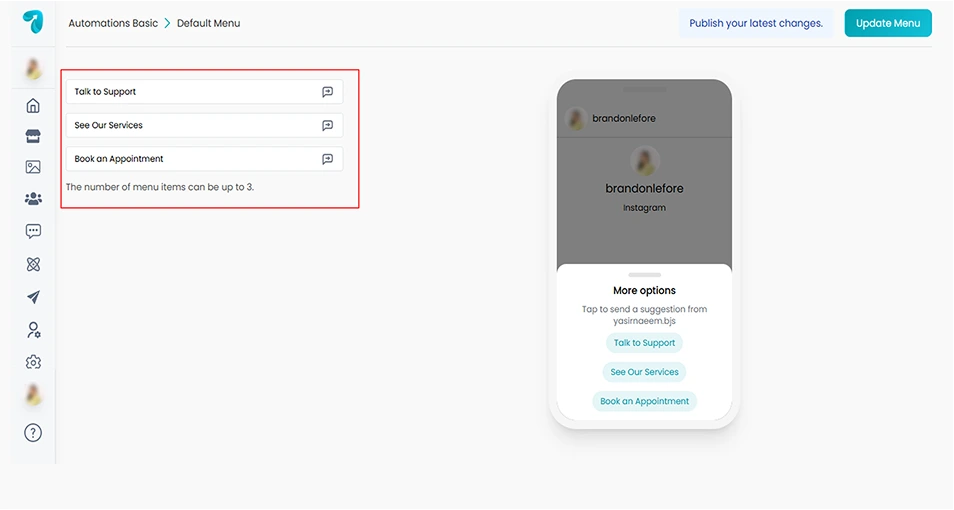Open the profile avatar at the sidebar top
Screen dimensions: 954x510
point(33,69)
